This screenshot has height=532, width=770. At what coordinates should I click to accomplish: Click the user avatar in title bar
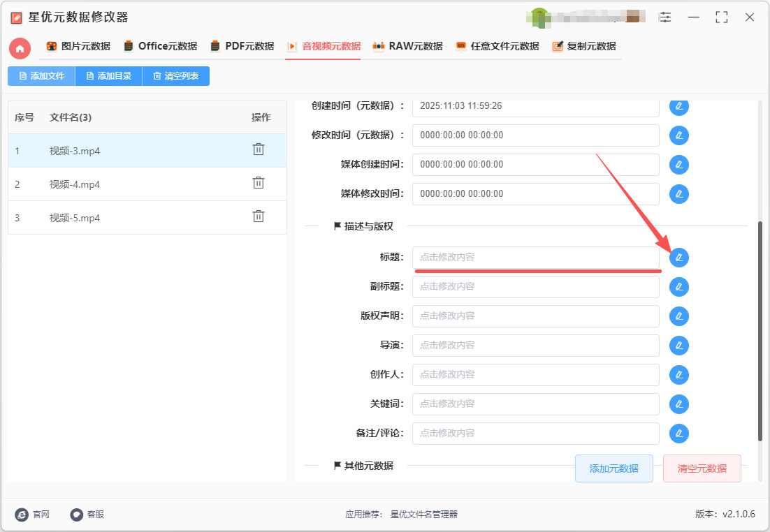click(539, 17)
